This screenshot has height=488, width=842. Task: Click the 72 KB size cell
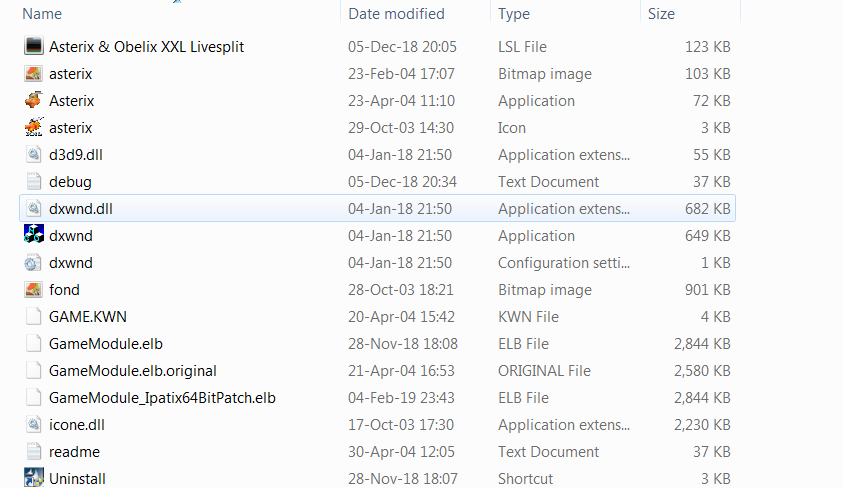(712, 101)
